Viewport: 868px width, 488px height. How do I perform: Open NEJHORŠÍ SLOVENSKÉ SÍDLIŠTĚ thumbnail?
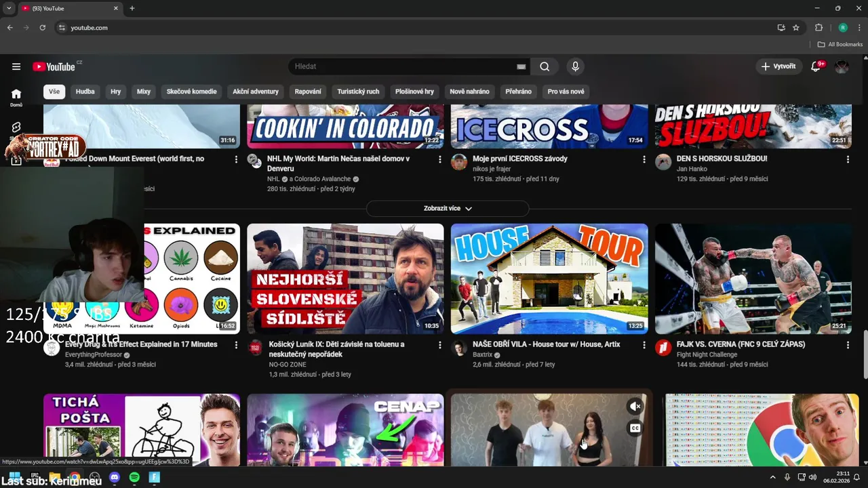pyautogui.click(x=345, y=279)
